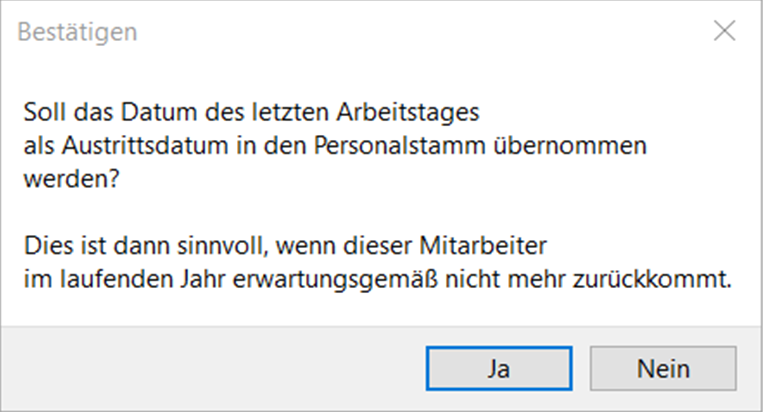Answer the confirmation question with Nein
Image resolution: width=763 pixels, height=412 pixels.
pyautogui.click(x=663, y=368)
